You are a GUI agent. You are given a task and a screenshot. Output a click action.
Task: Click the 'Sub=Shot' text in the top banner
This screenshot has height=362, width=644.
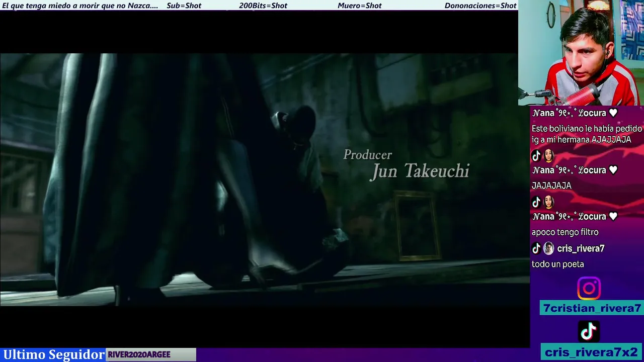[184, 6]
